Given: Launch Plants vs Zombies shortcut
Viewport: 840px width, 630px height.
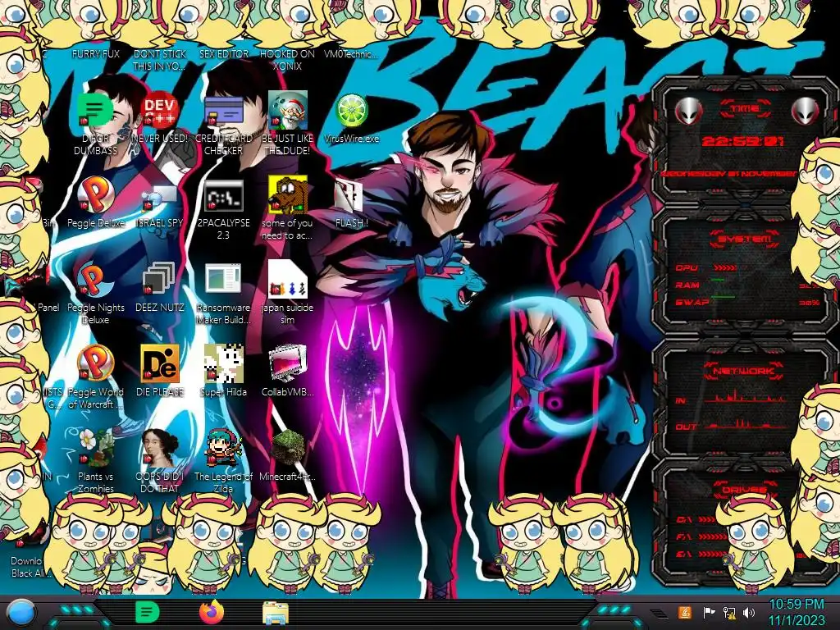Looking at the screenshot, I should pyautogui.click(x=95, y=448).
